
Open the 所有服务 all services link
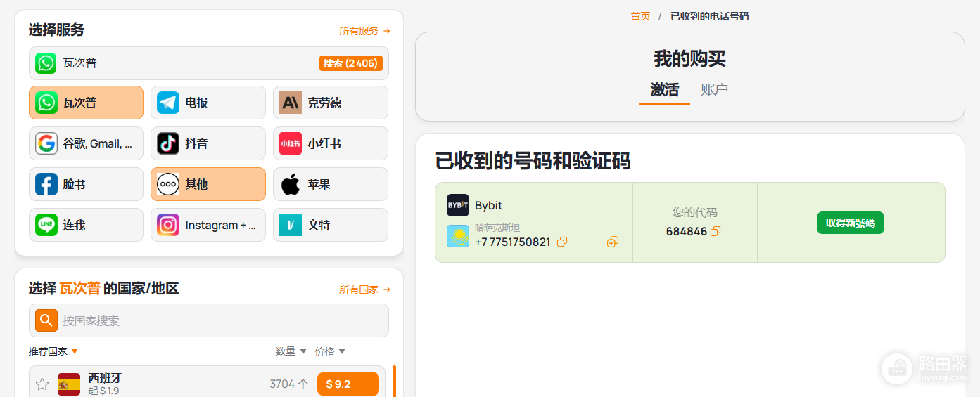tap(364, 31)
